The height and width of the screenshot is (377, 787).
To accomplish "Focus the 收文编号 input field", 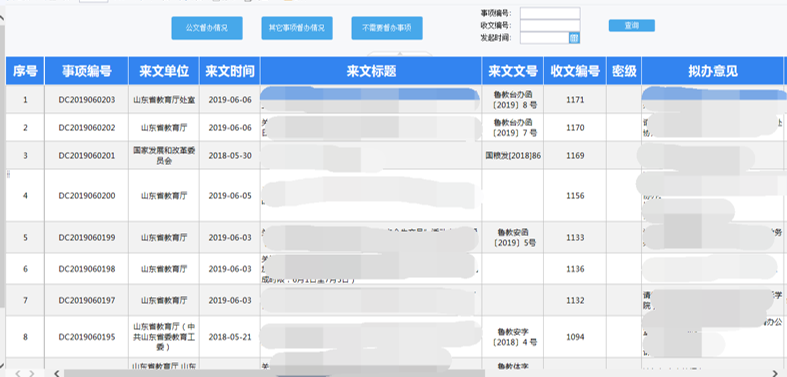I will point(550,25).
